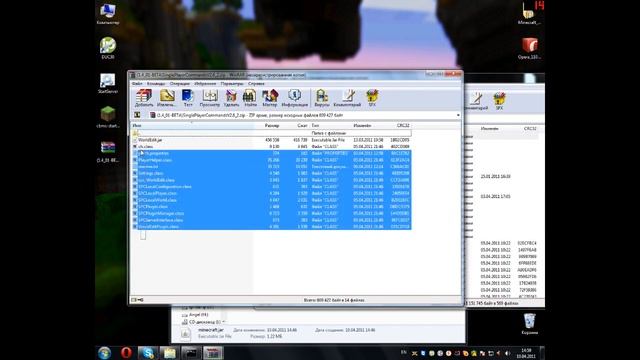Screen dimensions: 640x360
Task: Open the Найти (Find) tool
Action: pyautogui.click(x=250, y=98)
